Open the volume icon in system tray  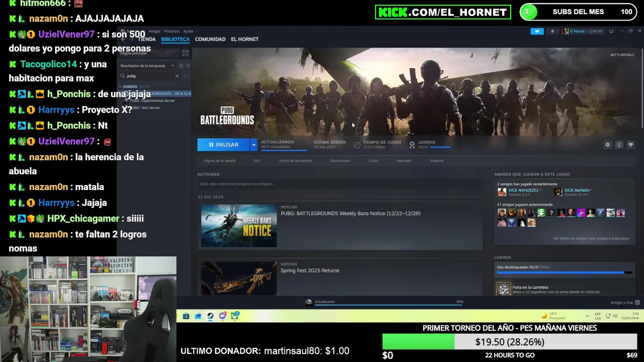[615, 316]
